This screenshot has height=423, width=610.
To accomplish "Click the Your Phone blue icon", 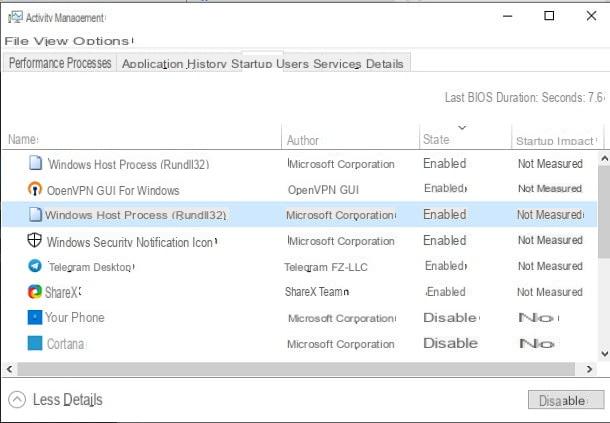I will coord(35,317).
